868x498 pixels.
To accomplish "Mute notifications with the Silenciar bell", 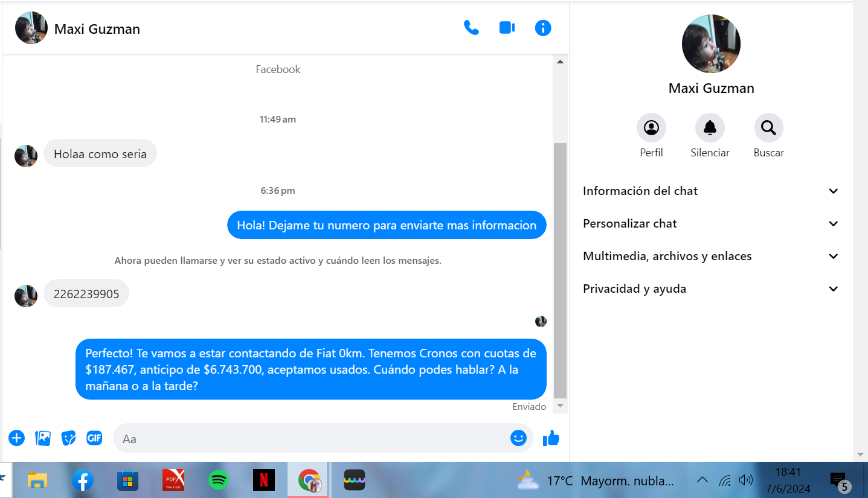I will point(710,128).
